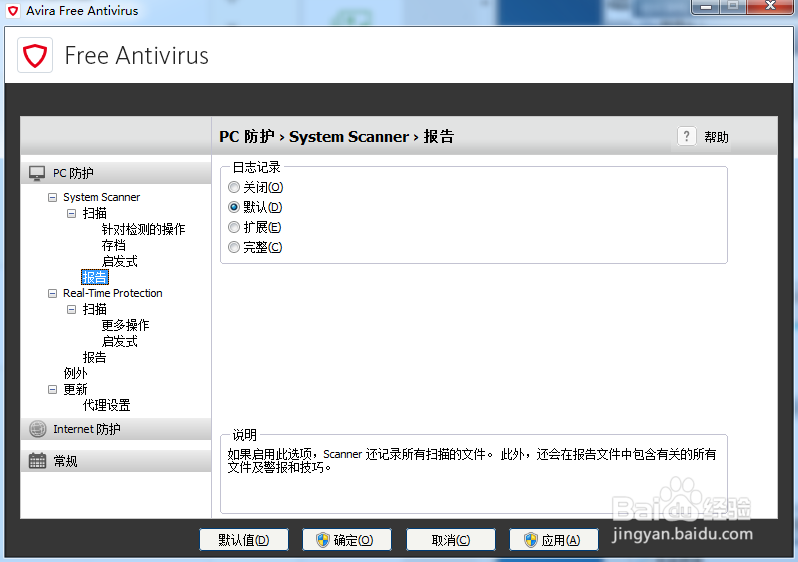Open the 常规 section
Screen dimensions: 798x562
click(117, 461)
